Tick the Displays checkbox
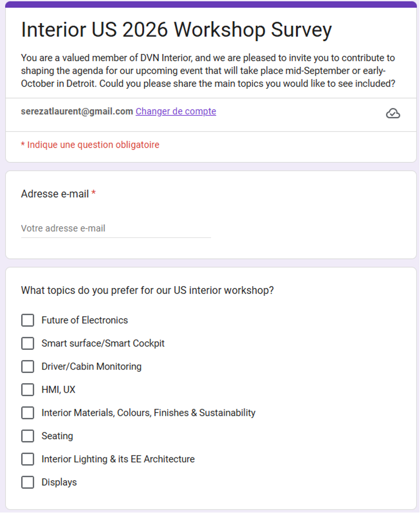Viewport: 420px width, 513px height. pos(28,483)
